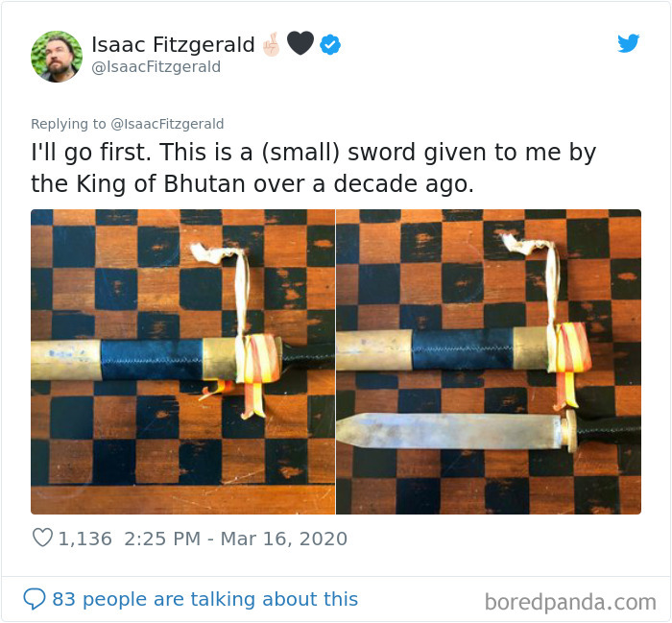The image size is (672, 623).
Task: Open the Isaac Fitzgerald display name
Action: click(x=173, y=44)
